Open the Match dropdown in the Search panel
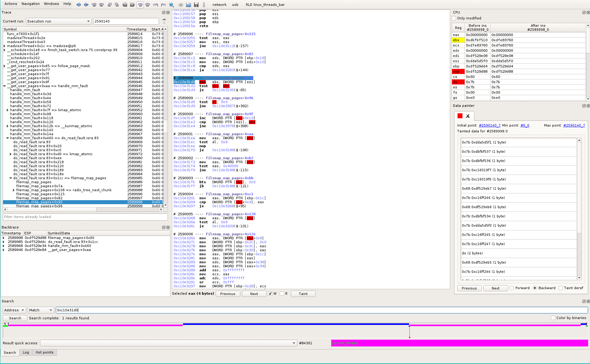590x364 pixels. [40, 310]
